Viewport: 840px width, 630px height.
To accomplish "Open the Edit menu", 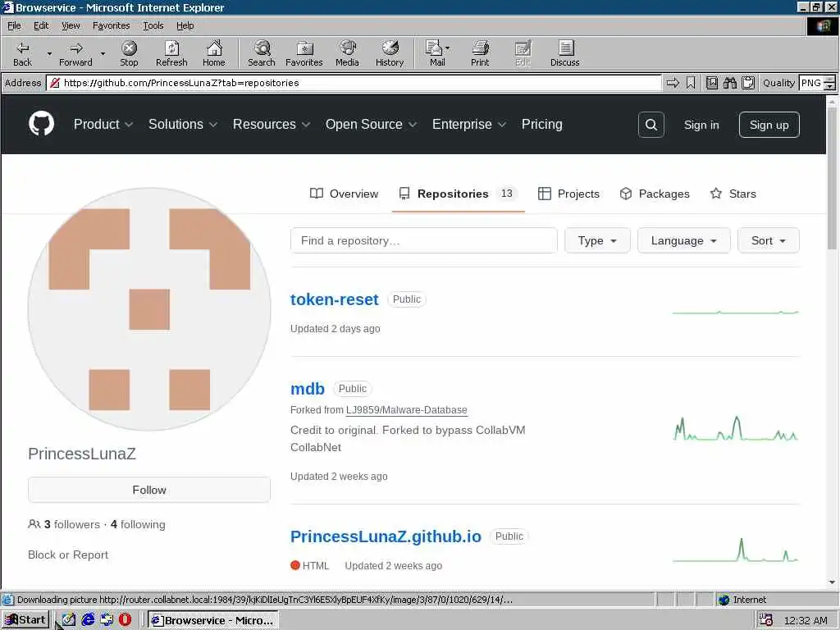I will [41, 25].
